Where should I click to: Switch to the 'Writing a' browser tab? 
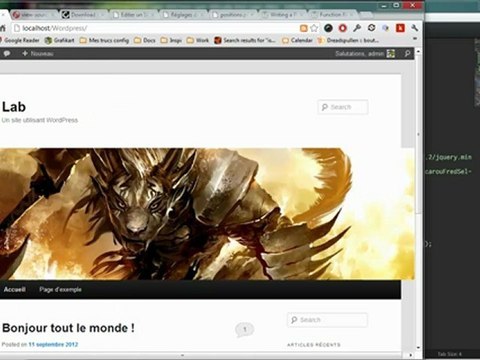click(x=283, y=15)
